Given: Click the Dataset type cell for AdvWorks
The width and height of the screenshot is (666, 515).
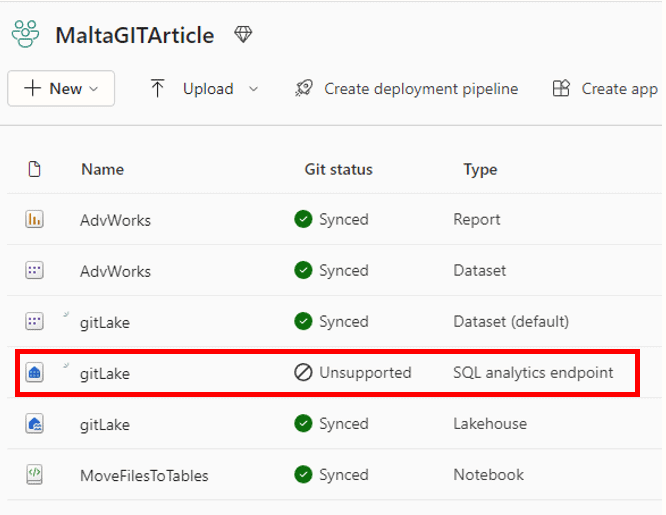Looking at the screenshot, I should [480, 270].
